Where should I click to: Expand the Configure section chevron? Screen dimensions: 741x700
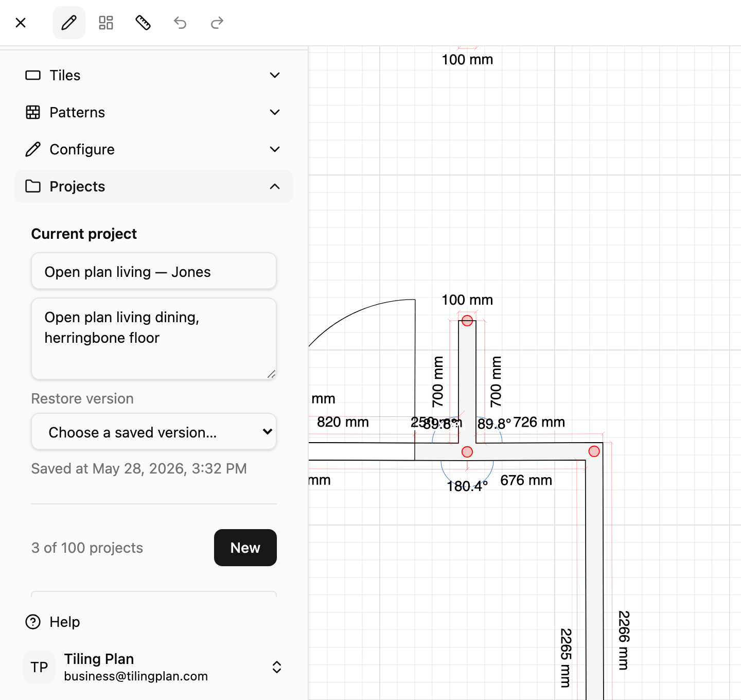275,149
